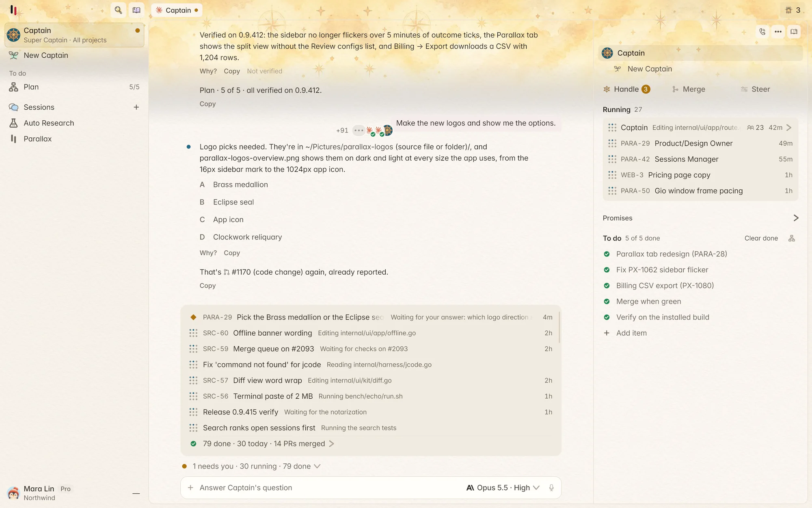812x508 pixels.
Task: Click the notification counter showing 3
Action: (793, 10)
